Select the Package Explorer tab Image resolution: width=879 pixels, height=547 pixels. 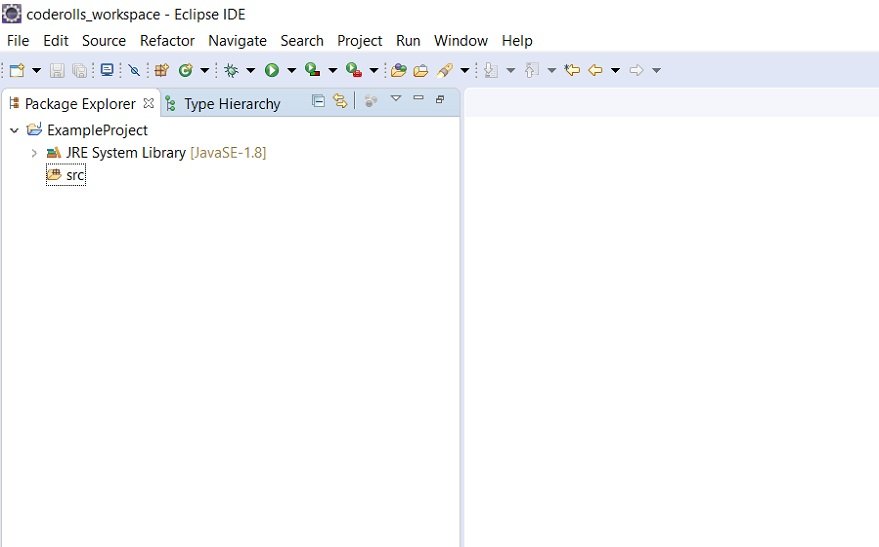point(80,104)
